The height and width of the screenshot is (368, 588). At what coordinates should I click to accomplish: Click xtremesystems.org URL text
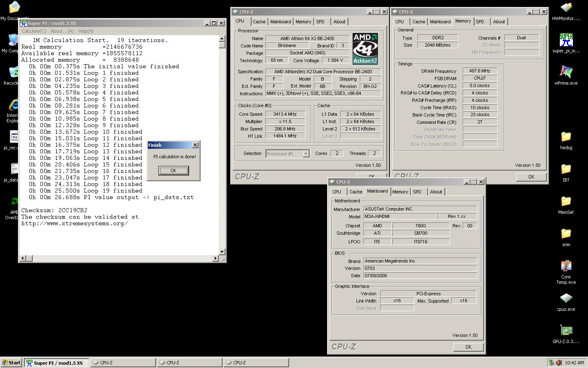coord(75,223)
